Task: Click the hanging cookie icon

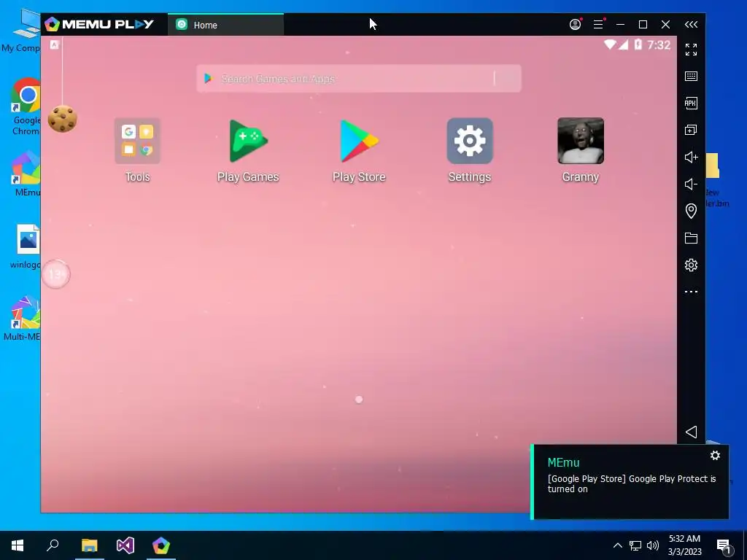Action: pos(63,119)
